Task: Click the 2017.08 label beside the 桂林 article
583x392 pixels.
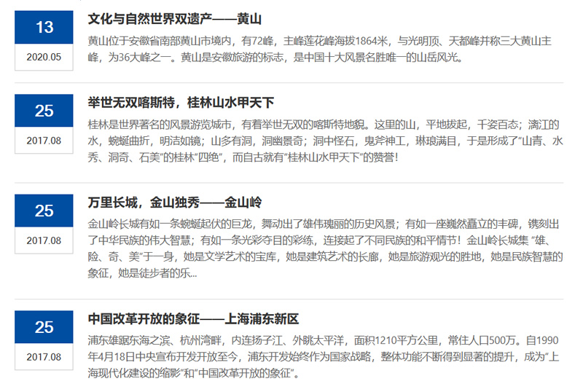Action: (44, 140)
